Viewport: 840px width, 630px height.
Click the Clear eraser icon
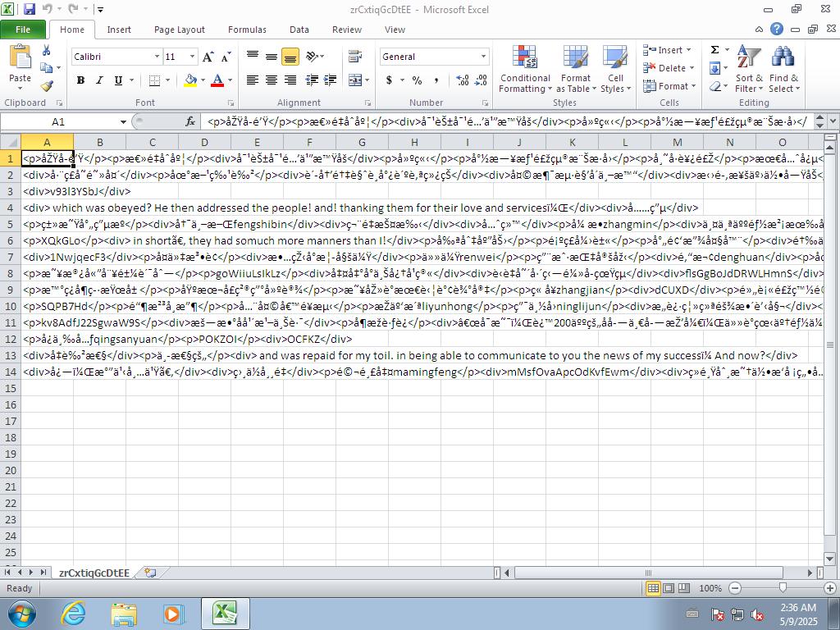(714, 85)
